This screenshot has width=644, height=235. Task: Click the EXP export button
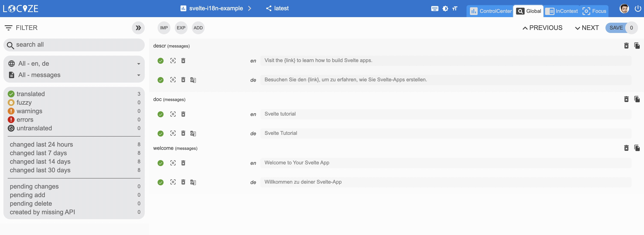(x=181, y=28)
